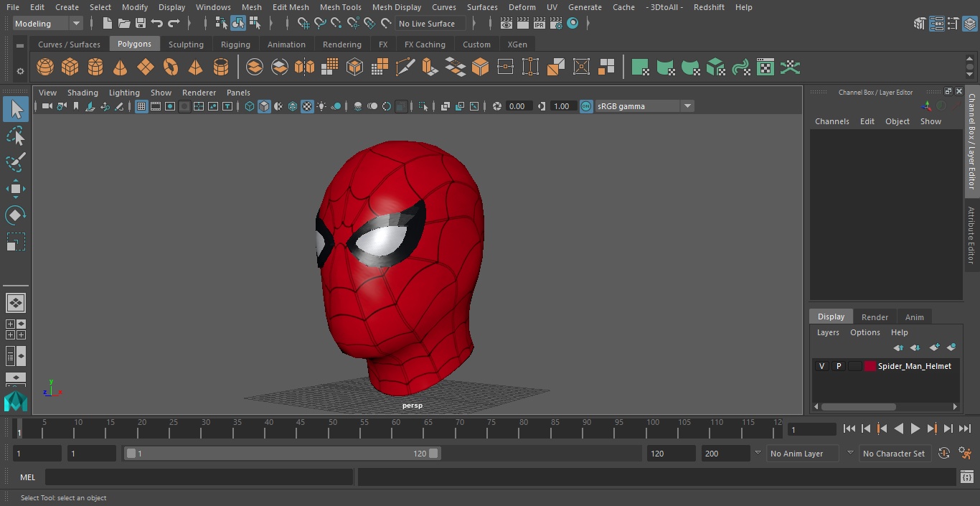The image size is (980, 506).
Task: Click shelf settings gear icon
Action: 20,71
